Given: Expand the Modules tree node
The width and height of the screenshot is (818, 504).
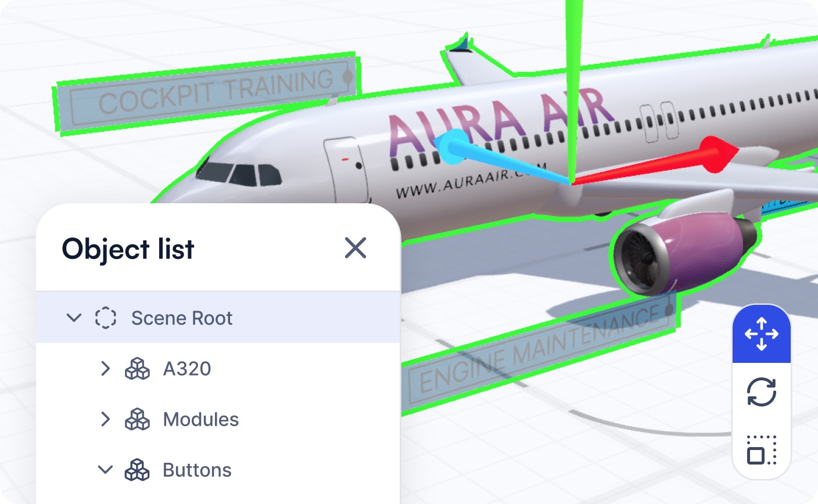Looking at the screenshot, I should (x=105, y=419).
